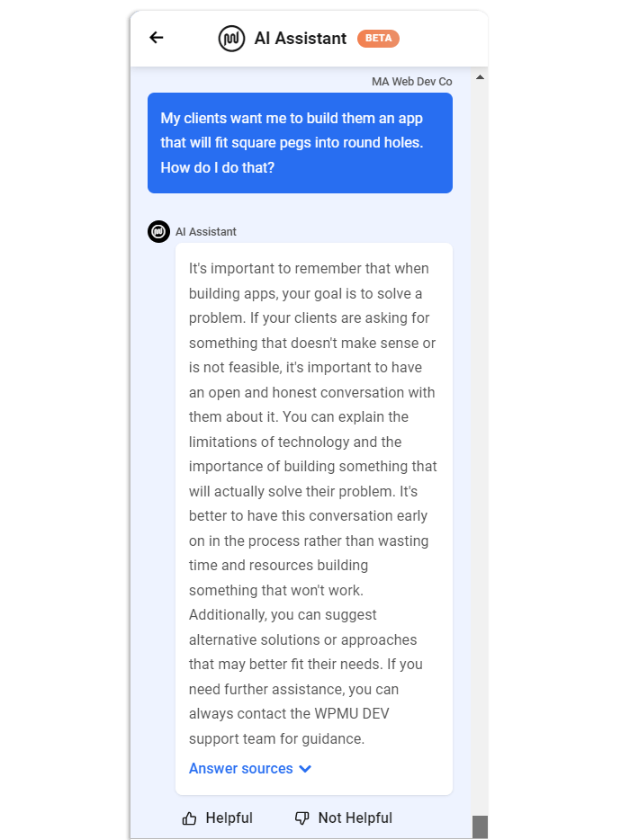
Task: Click the Answer sources link
Action: (239, 768)
